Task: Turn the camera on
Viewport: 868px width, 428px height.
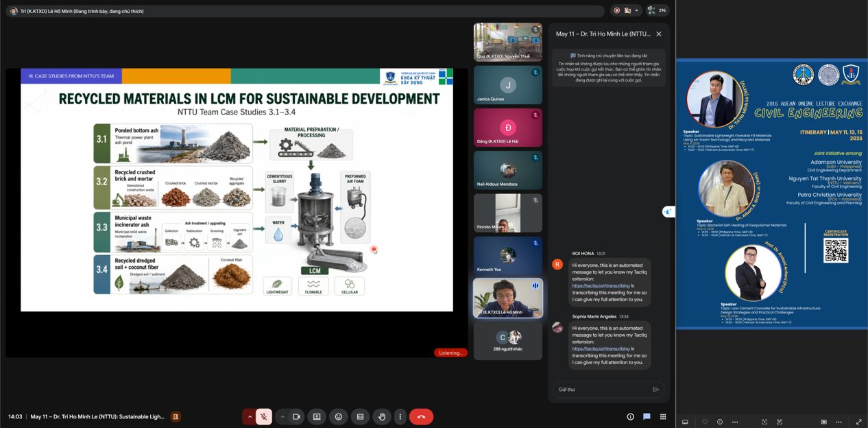Action: 297,416
